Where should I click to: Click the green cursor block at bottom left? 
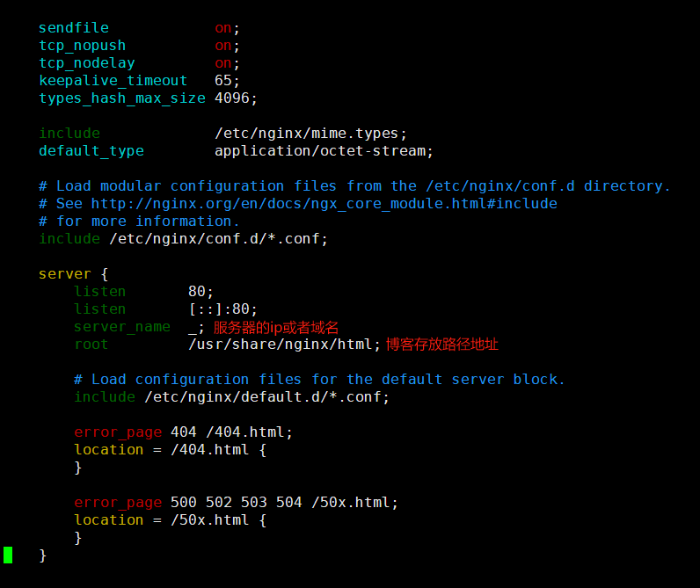click(x=8, y=555)
